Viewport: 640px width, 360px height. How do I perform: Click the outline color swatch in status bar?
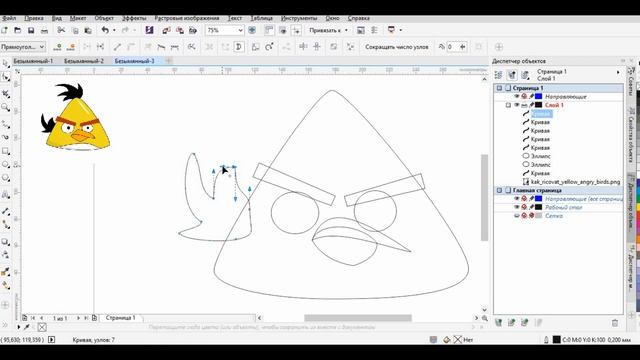click(x=556, y=340)
